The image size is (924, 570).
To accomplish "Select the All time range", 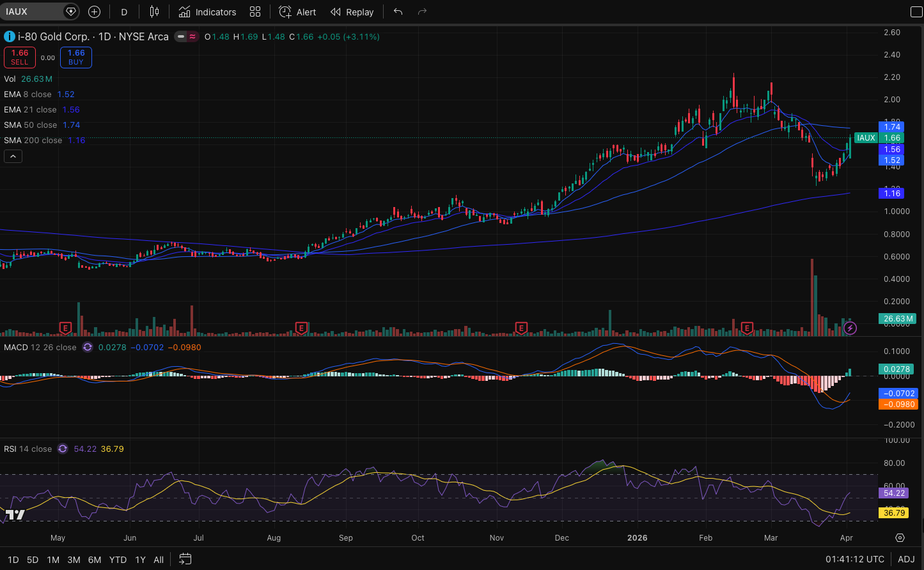I will coord(159,560).
